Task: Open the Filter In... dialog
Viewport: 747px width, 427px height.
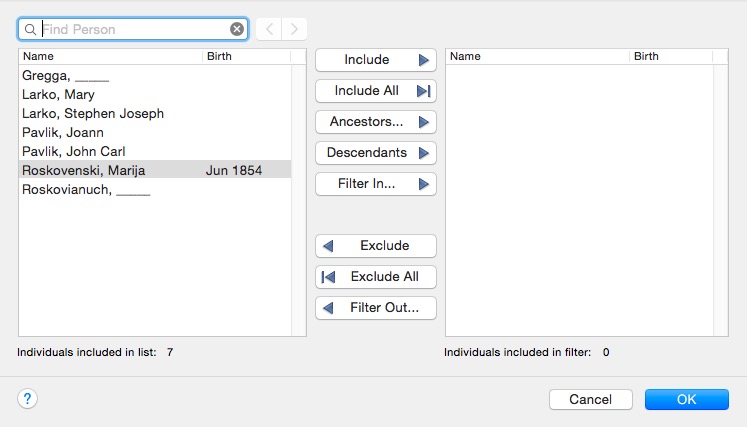Action: tap(376, 183)
